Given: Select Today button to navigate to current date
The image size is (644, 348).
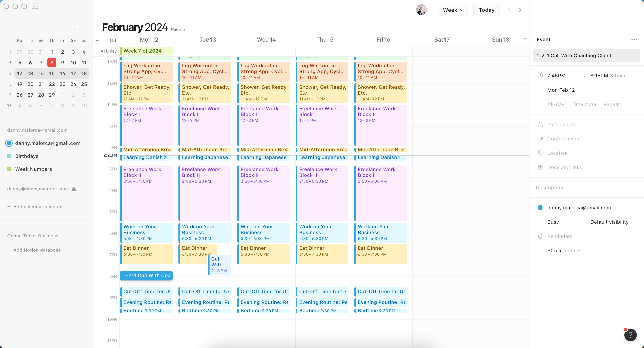Looking at the screenshot, I should 486,9.
